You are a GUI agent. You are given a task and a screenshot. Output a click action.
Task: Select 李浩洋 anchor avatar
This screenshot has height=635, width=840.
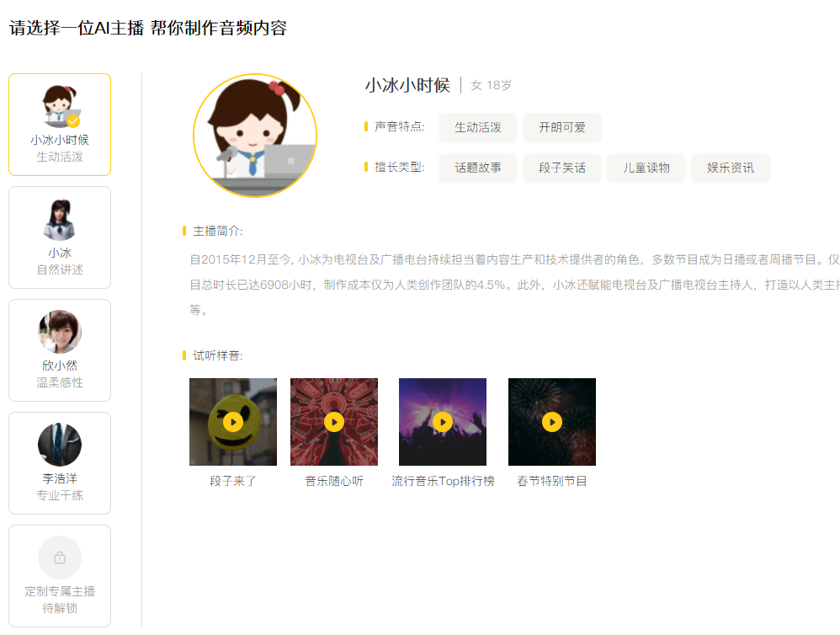click(x=60, y=445)
